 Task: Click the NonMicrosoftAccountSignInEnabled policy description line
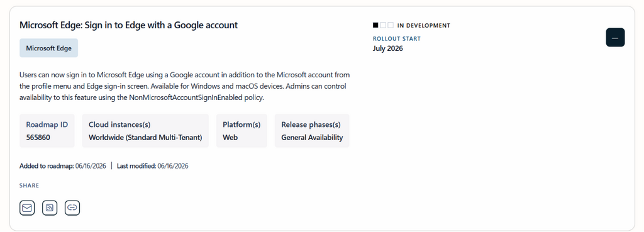tap(141, 98)
